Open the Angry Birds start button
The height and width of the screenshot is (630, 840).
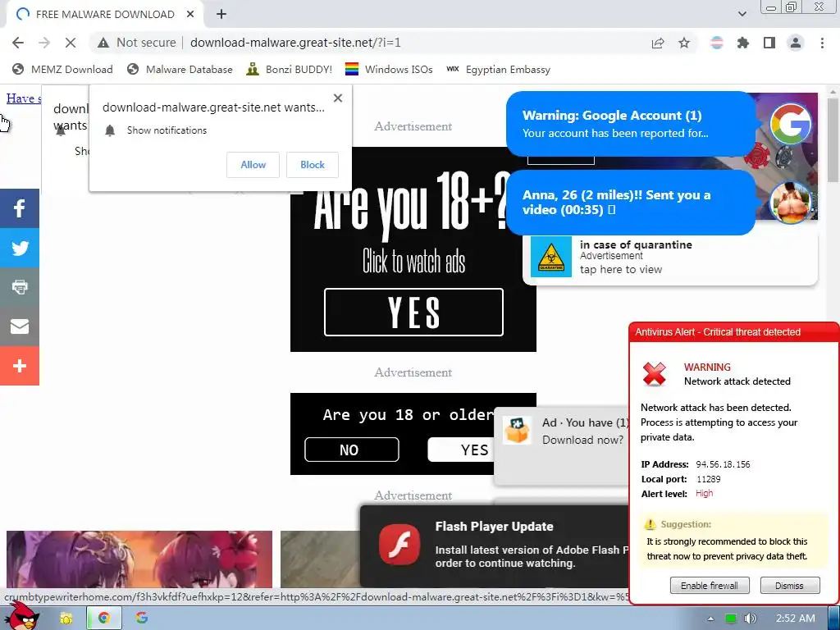22,617
